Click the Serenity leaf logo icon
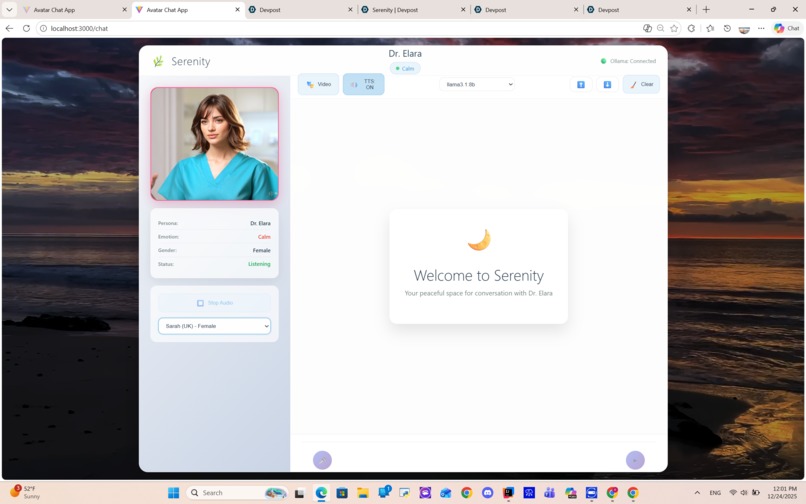806x504 pixels. (158, 61)
